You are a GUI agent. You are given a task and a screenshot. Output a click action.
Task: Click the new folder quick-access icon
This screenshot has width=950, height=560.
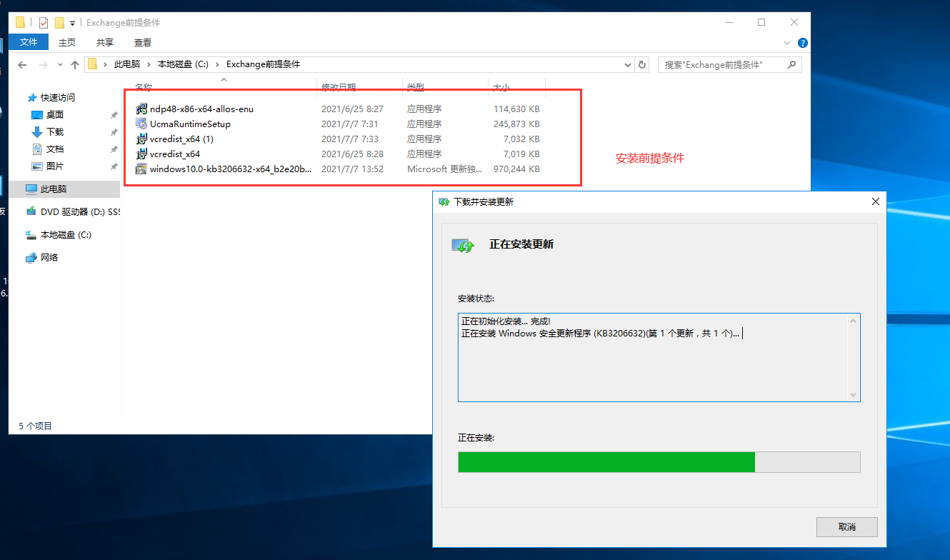(x=59, y=23)
